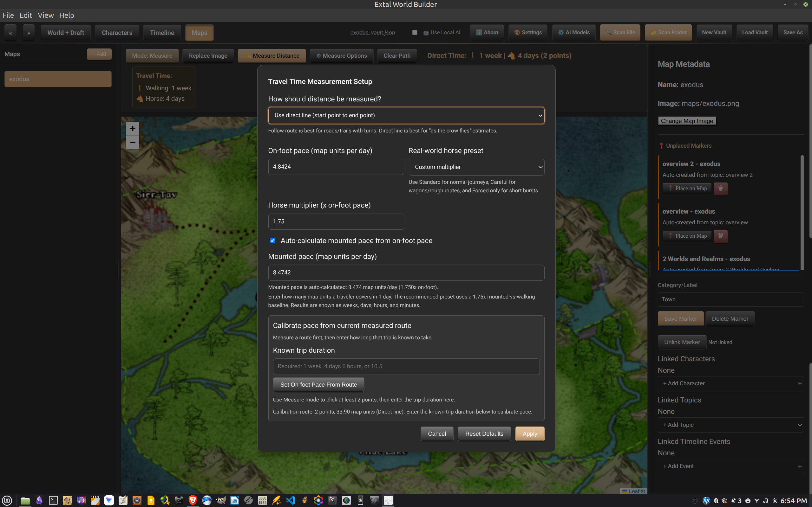
Task: Disable auto-calculate mounted pace checkbox
Action: coord(272,241)
